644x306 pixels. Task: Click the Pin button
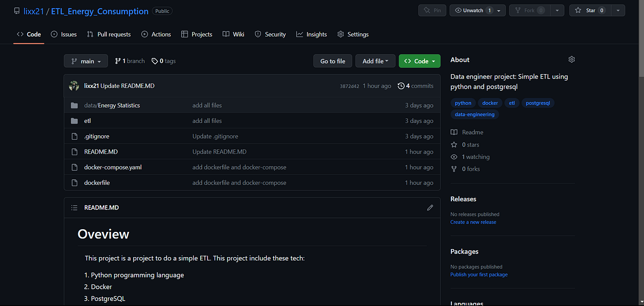[x=433, y=10]
